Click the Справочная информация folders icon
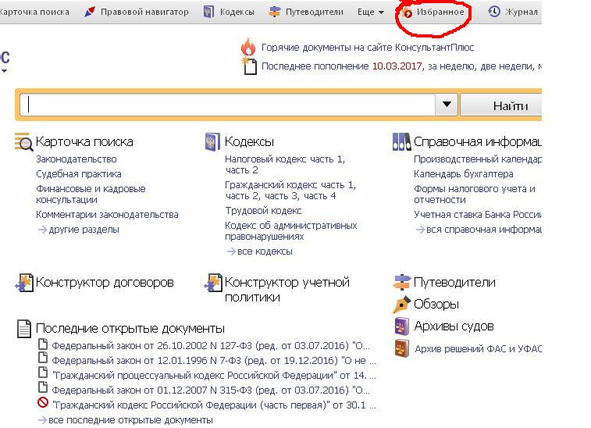 (401, 142)
